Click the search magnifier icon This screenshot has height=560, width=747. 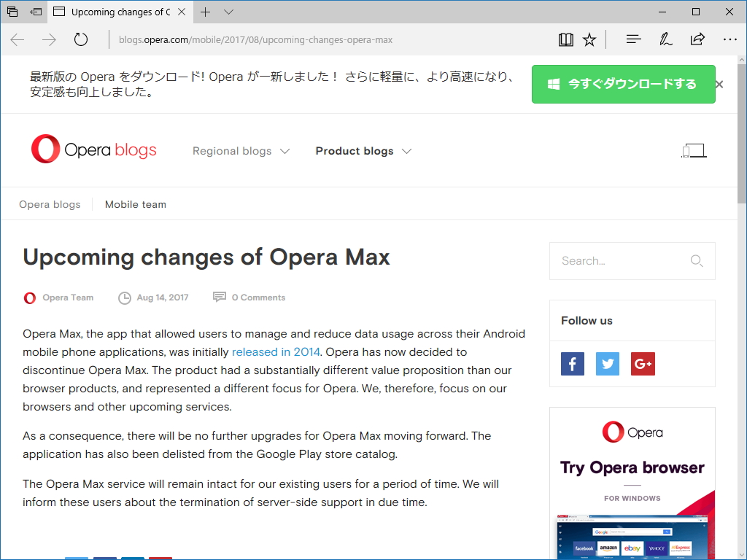coord(697,261)
